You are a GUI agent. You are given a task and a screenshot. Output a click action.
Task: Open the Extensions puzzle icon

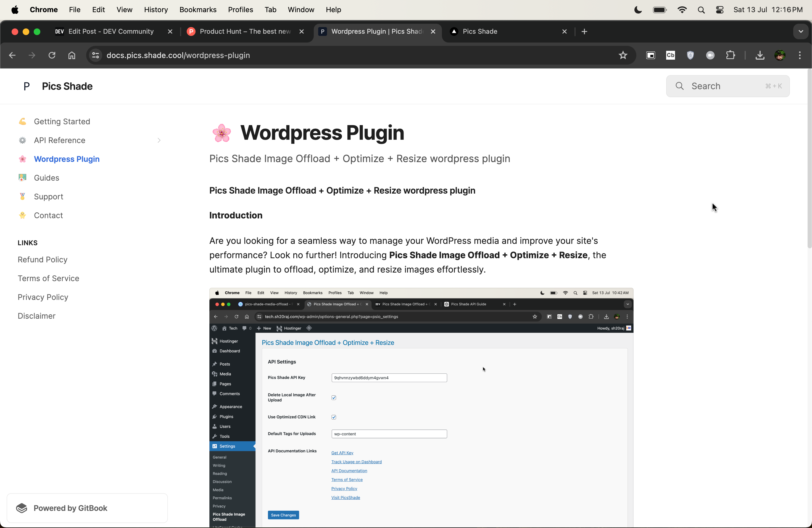click(x=731, y=55)
